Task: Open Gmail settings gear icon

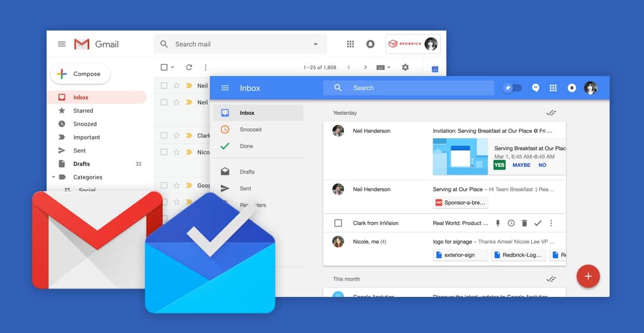Action: coord(405,67)
